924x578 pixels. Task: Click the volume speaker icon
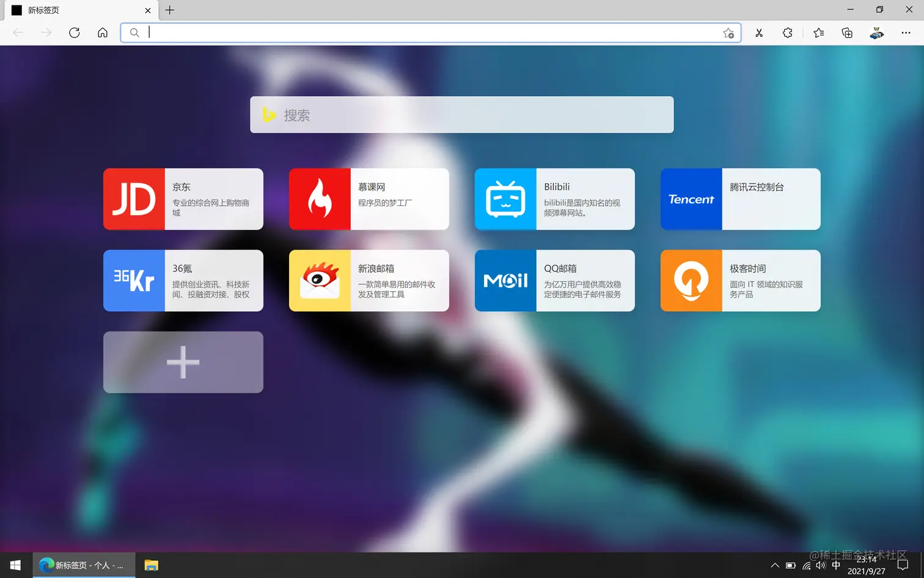click(x=821, y=565)
